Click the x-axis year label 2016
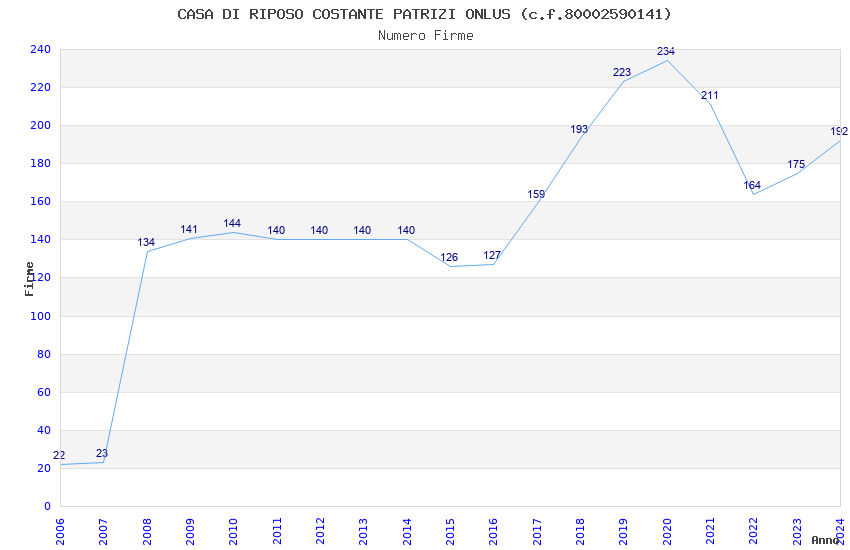Screen dimensions: 850x550 (x=494, y=532)
